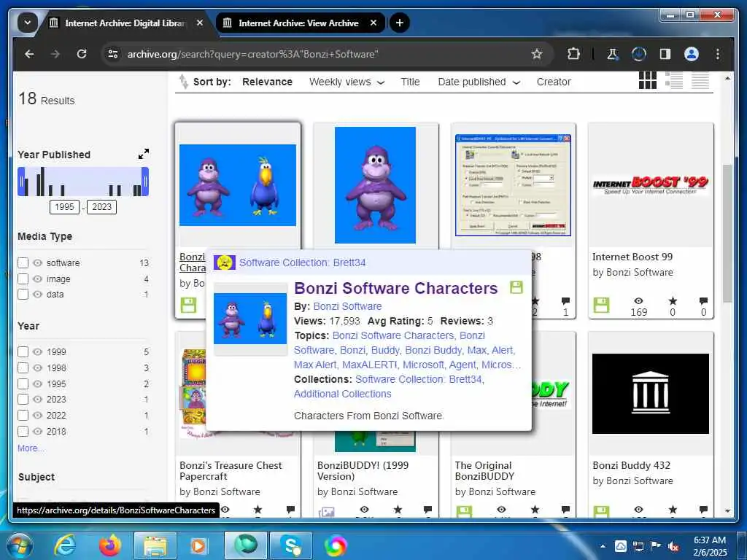Open the Bonzi Software Characters title link
Screen dimensions: 747x560
396,288
